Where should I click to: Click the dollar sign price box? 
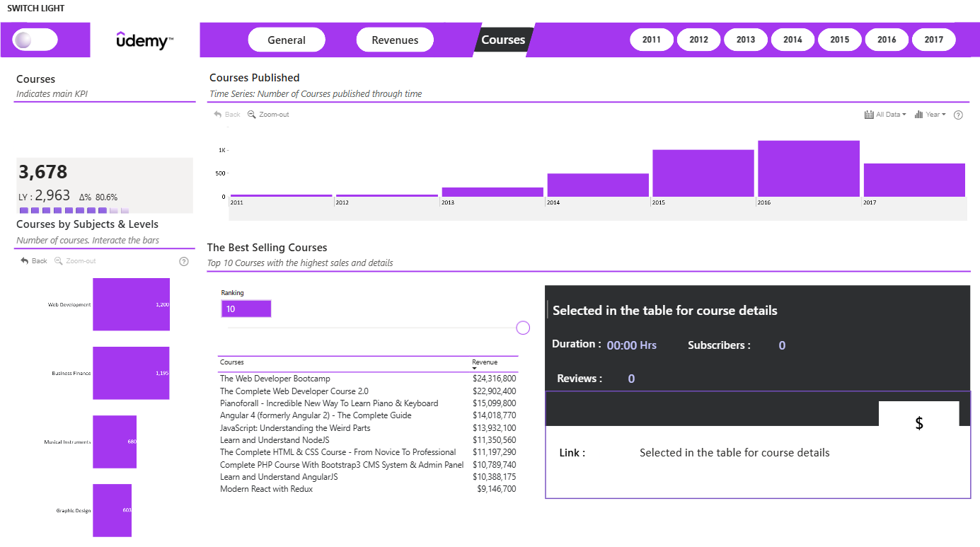tap(919, 423)
